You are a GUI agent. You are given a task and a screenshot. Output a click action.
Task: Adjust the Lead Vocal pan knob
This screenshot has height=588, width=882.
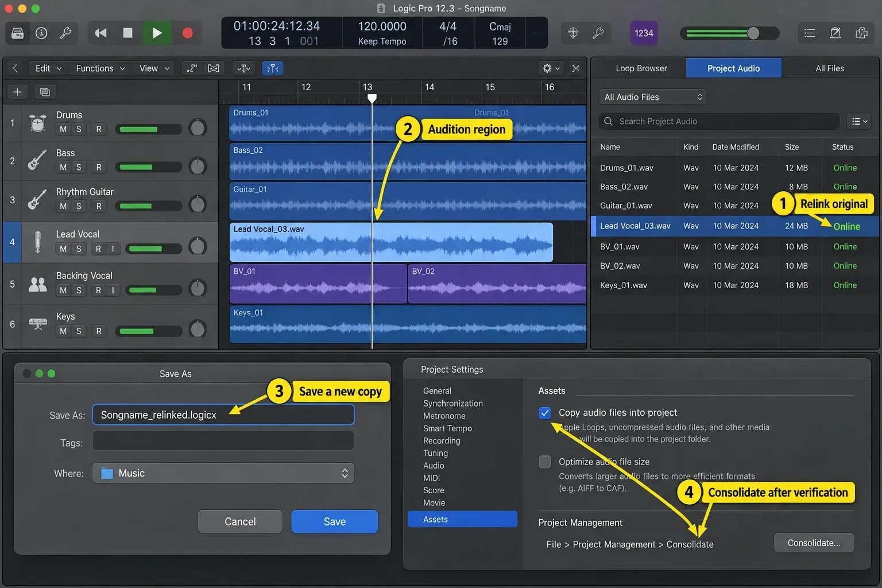198,247
